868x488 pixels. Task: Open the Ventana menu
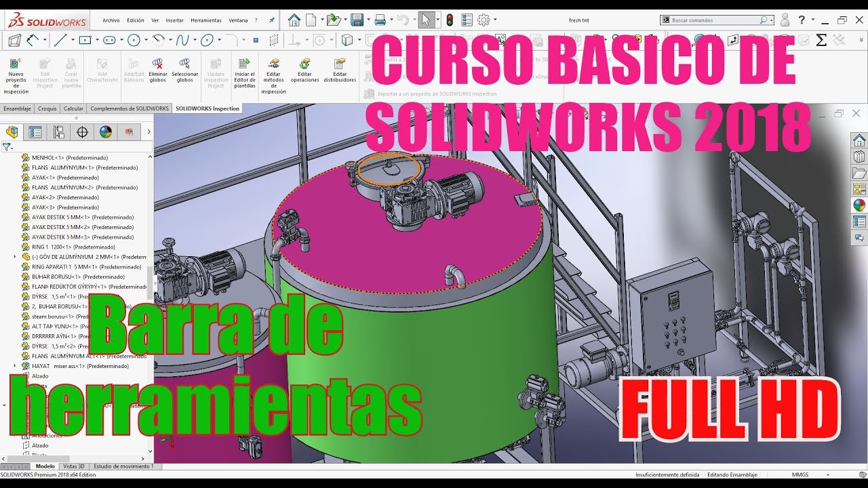238,20
